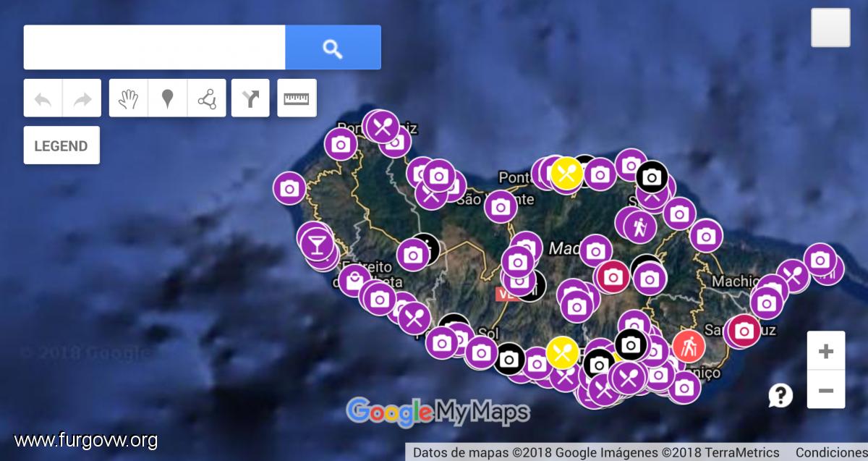Zoom out with the minus button

click(826, 390)
